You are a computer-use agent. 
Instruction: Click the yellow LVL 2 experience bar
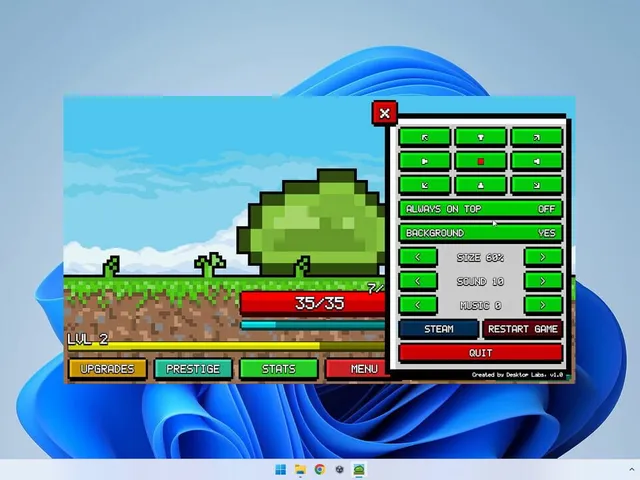(x=227, y=347)
